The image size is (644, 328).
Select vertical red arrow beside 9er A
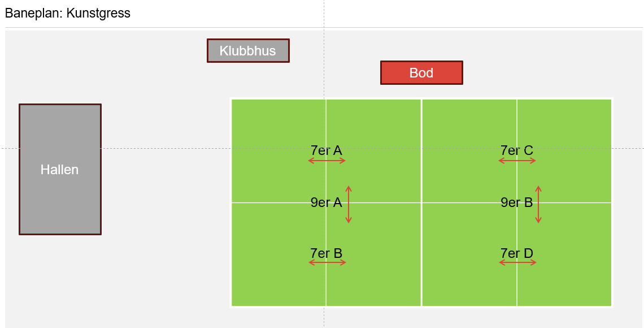pos(349,205)
